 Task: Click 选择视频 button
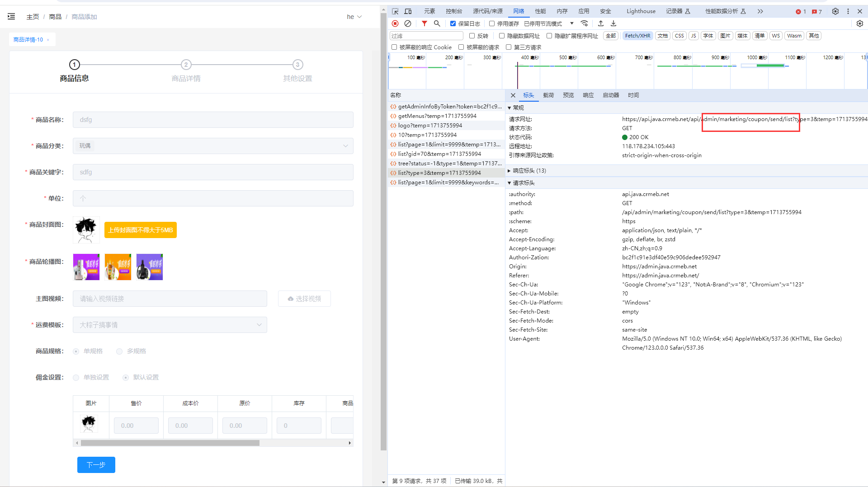[x=304, y=299]
